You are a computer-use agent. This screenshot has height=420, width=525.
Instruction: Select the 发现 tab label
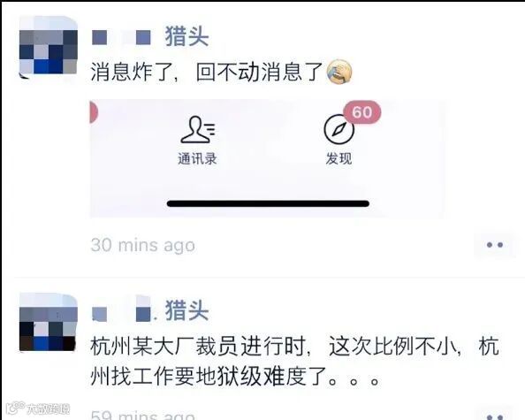point(339,159)
